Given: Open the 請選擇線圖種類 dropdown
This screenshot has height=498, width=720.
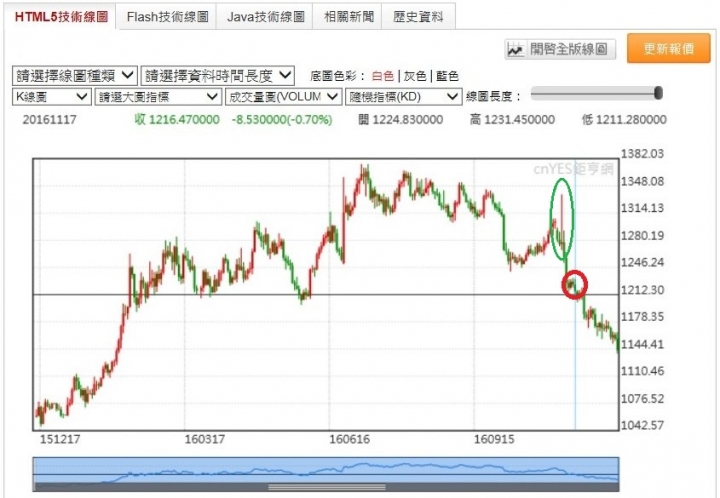Looking at the screenshot, I should 74,76.
